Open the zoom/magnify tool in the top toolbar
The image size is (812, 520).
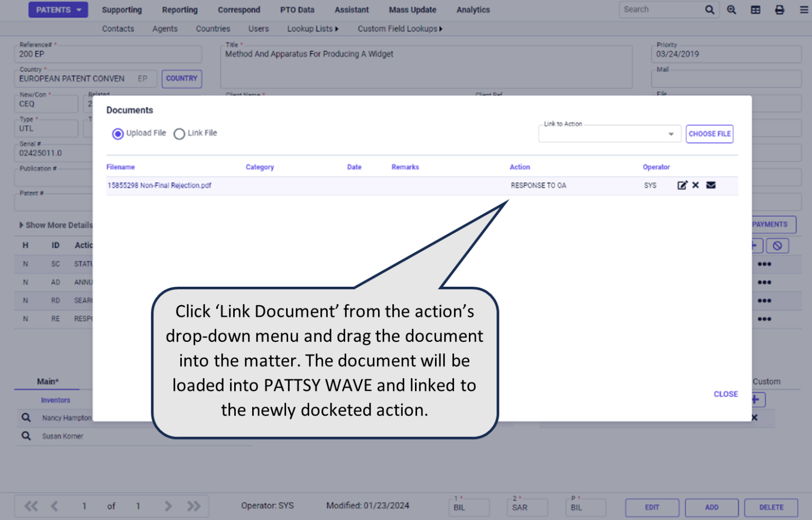pos(732,10)
